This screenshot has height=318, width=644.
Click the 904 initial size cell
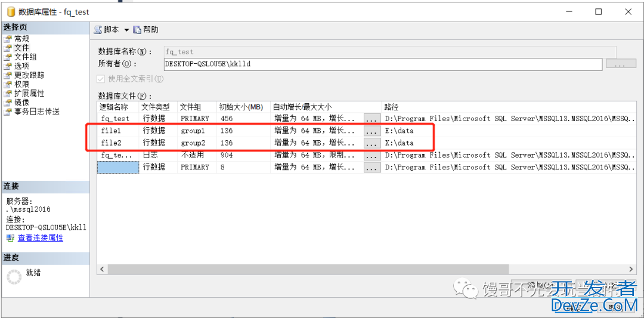click(243, 155)
